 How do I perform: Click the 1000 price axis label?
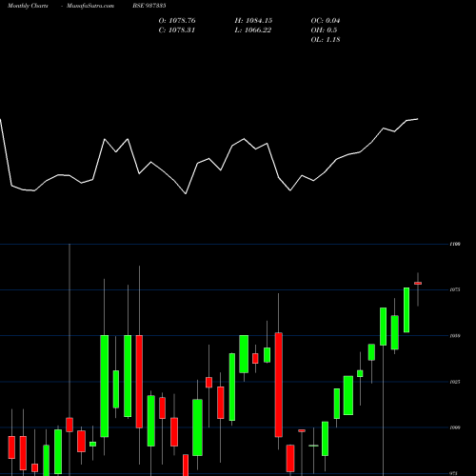click(x=455, y=427)
